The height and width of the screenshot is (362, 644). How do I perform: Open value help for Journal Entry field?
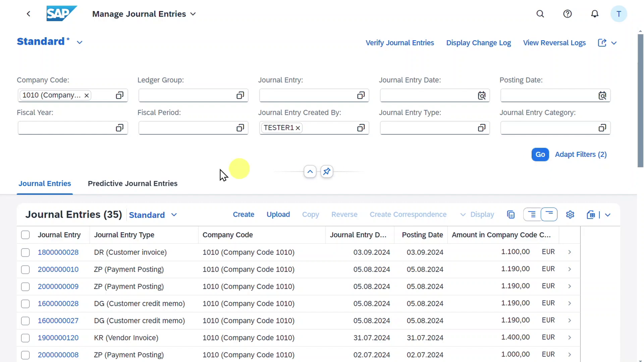tap(361, 96)
